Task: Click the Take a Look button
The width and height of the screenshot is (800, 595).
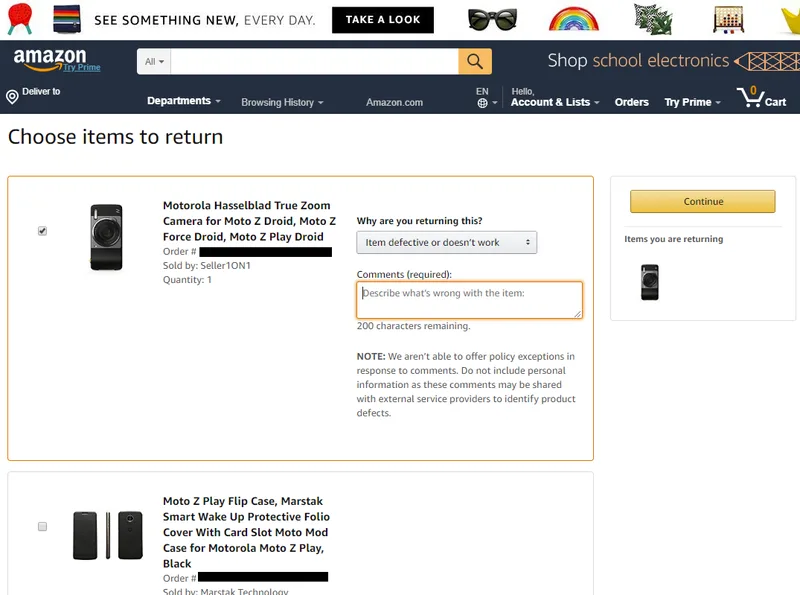Action: tap(383, 20)
